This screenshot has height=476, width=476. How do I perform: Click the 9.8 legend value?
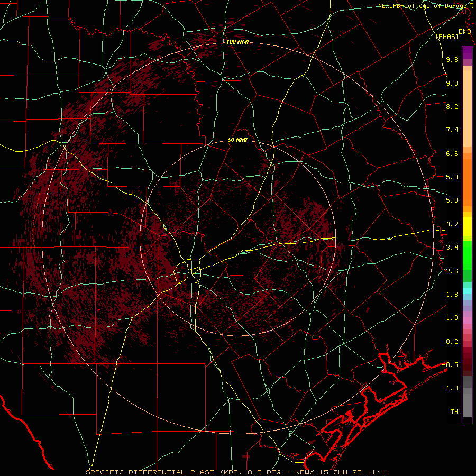pos(452,59)
